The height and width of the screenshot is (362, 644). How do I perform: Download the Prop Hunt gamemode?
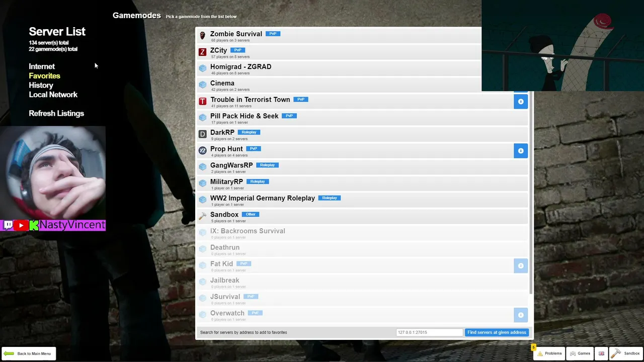click(521, 151)
